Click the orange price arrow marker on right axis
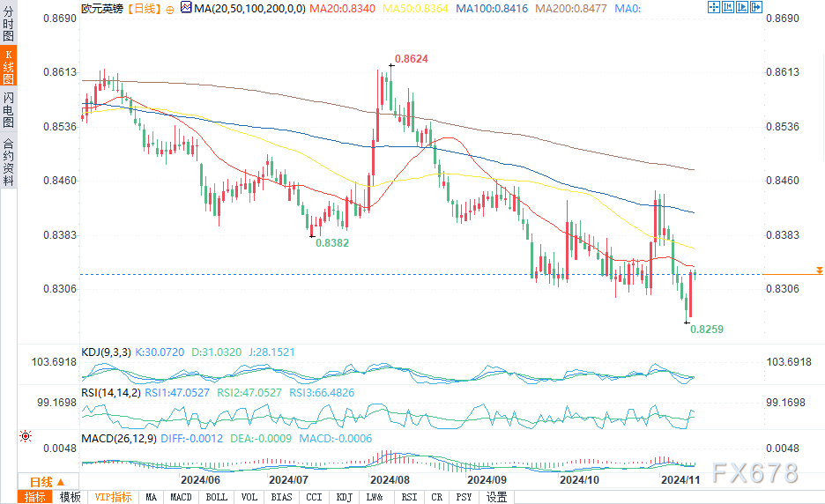This screenshot has width=825, height=504. (819, 271)
